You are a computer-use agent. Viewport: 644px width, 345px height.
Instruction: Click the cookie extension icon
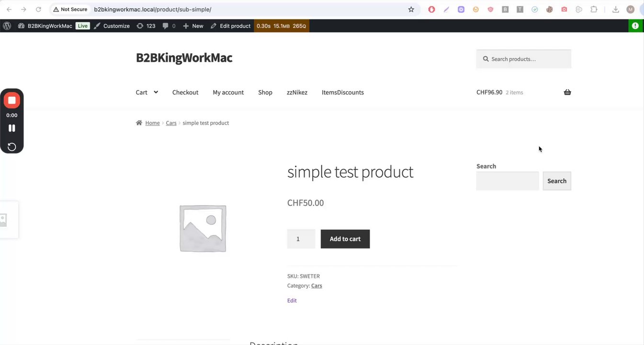click(550, 10)
